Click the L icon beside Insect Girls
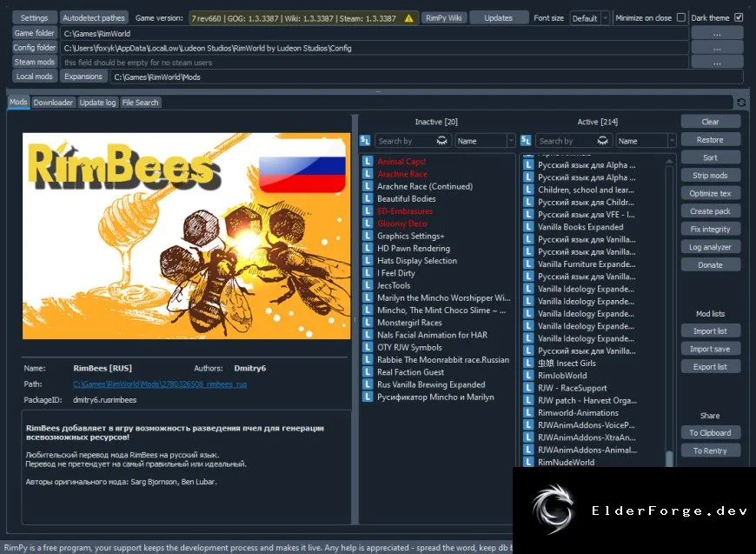This screenshot has width=756, height=554. click(529, 363)
